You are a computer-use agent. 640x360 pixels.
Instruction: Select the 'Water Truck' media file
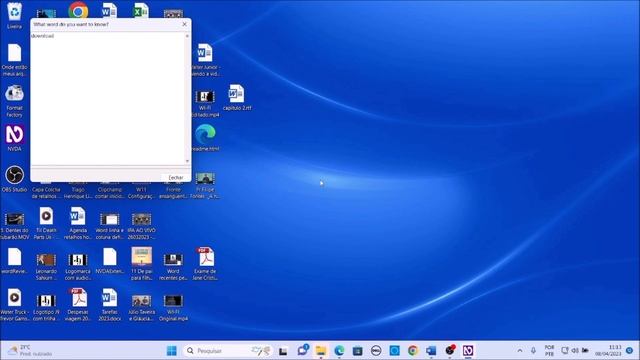point(14,305)
